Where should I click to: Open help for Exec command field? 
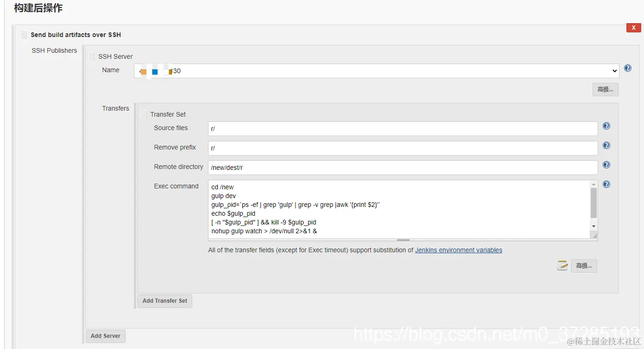tap(606, 184)
